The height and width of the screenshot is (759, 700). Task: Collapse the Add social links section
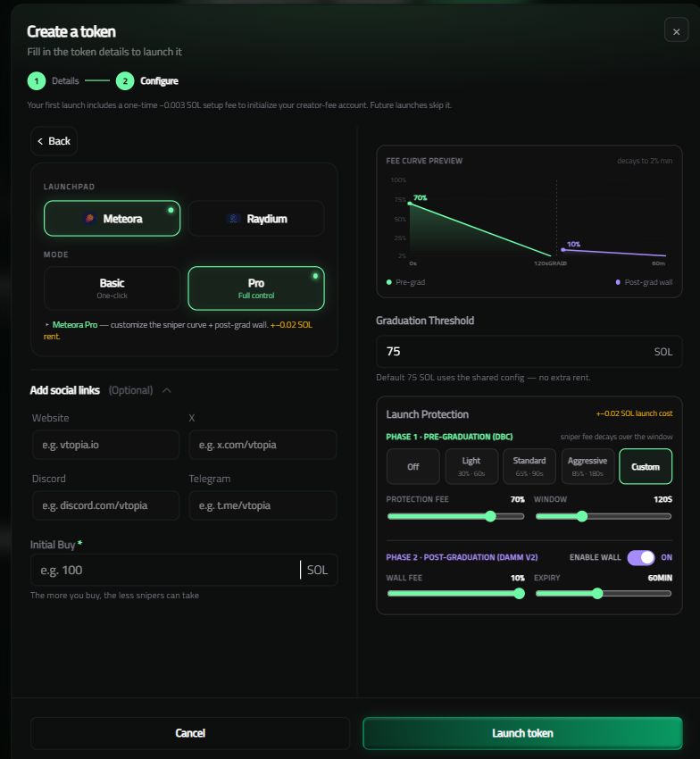coord(167,390)
